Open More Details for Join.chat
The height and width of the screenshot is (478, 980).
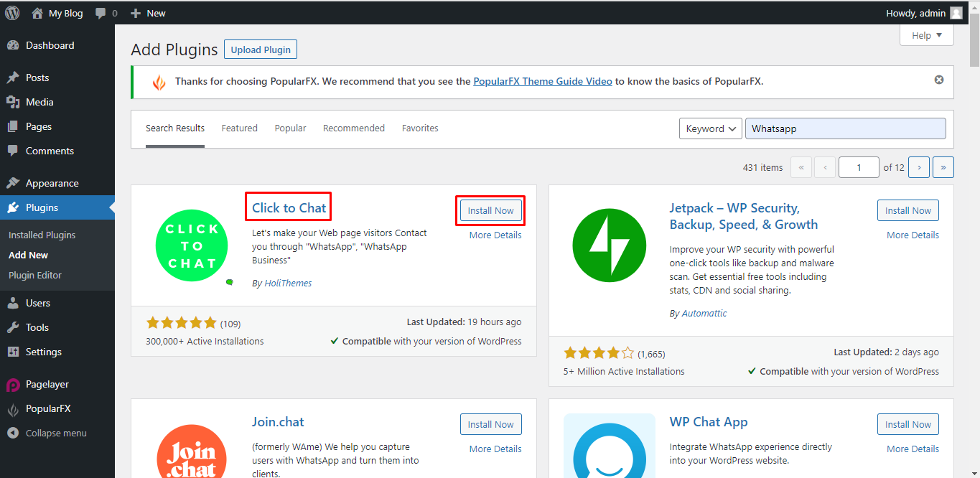click(495, 449)
